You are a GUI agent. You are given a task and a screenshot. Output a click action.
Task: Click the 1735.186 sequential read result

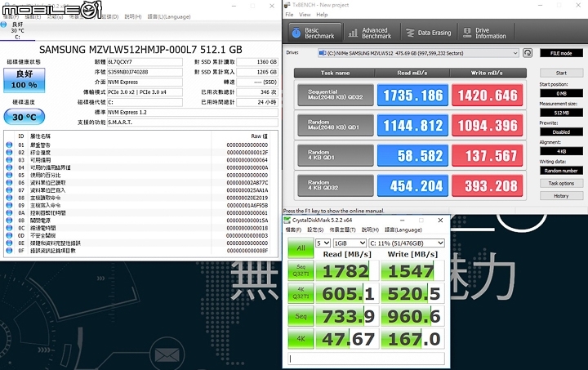[412, 96]
